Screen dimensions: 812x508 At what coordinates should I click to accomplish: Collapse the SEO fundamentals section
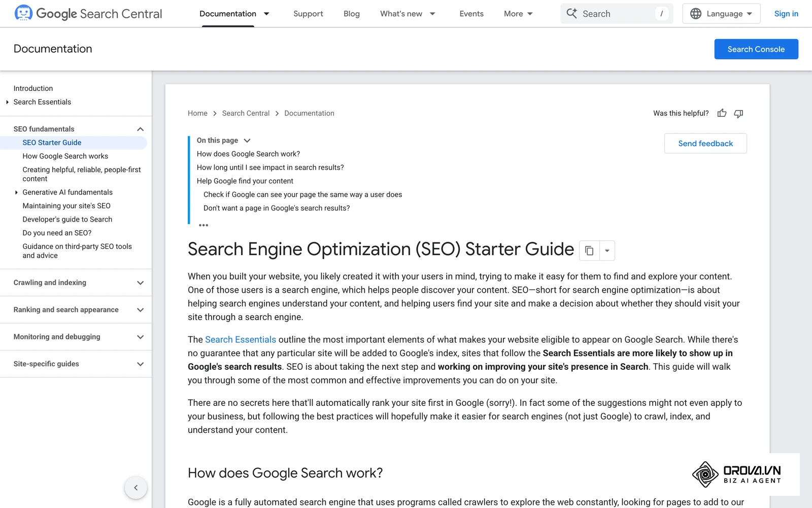(x=141, y=129)
